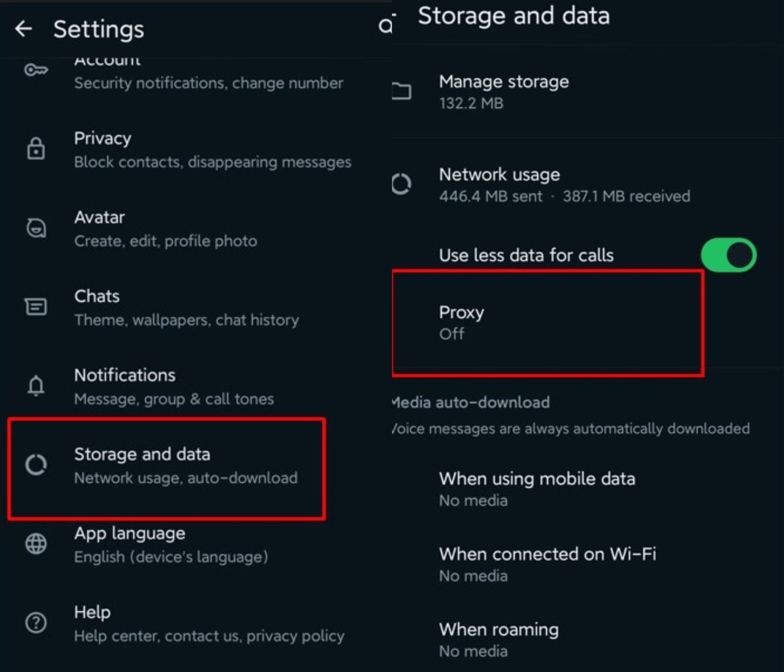Disable Use less data for calls switch
The width and height of the screenshot is (784, 672).
click(x=728, y=255)
